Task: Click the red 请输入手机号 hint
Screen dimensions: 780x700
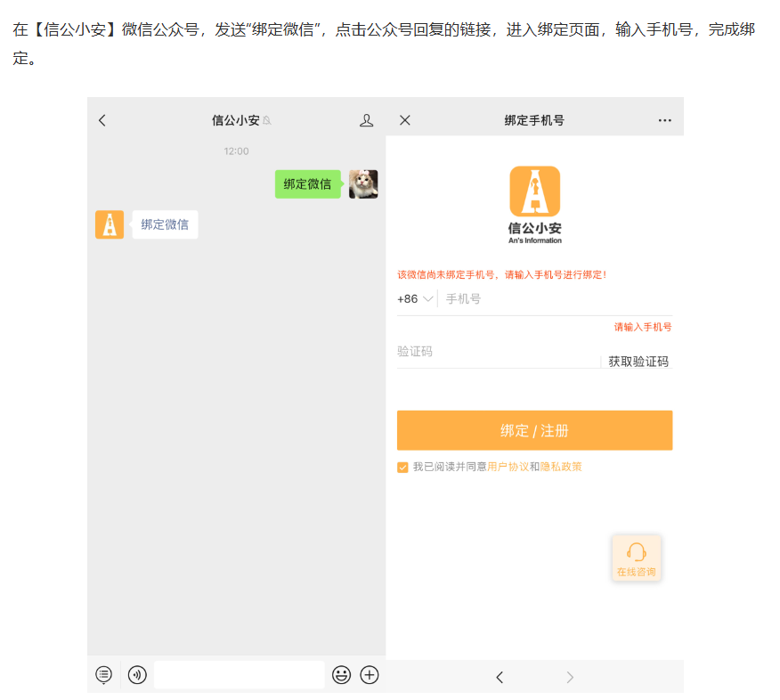Action: tap(643, 327)
